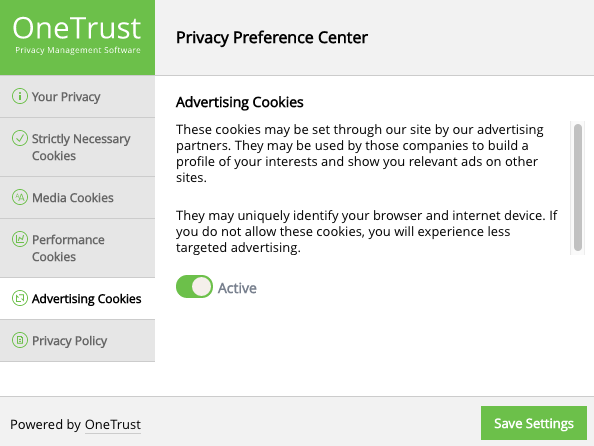
Task: Click the Media Cookies circular icon
Action: tap(20, 197)
